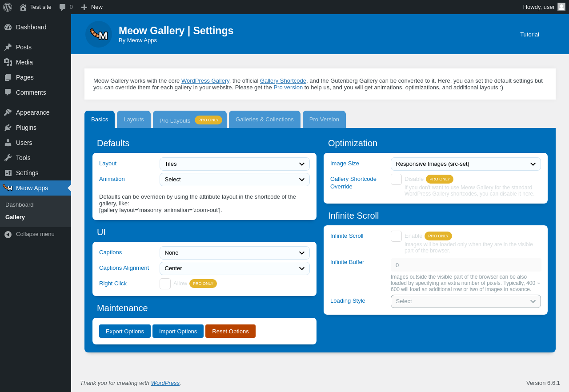The width and height of the screenshot is (569, 392).
Task: Toggle the Right Click Allow checkbox
Action: pos(165,284)
